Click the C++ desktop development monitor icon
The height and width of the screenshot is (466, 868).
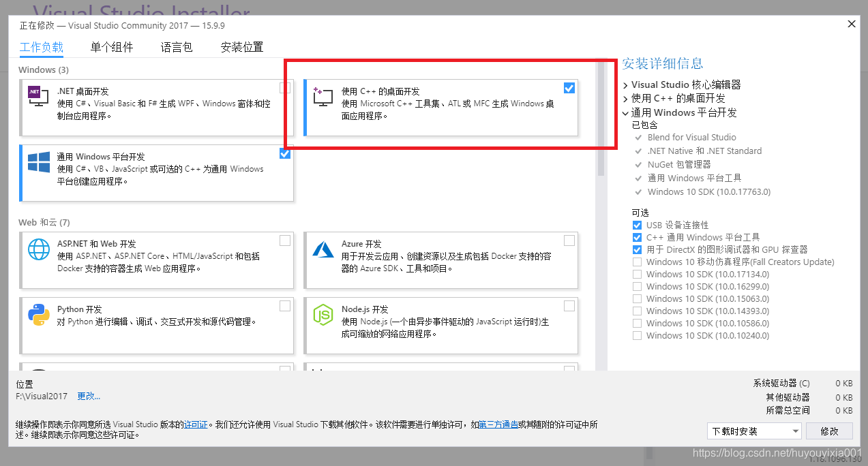click(323, 96)
